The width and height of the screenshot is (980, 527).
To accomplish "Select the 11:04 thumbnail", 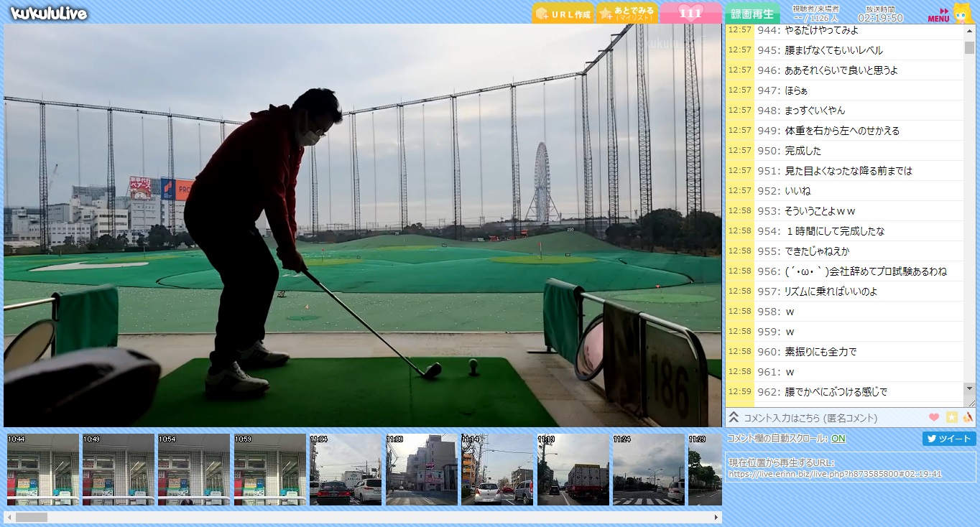I will tap(346, 470).
